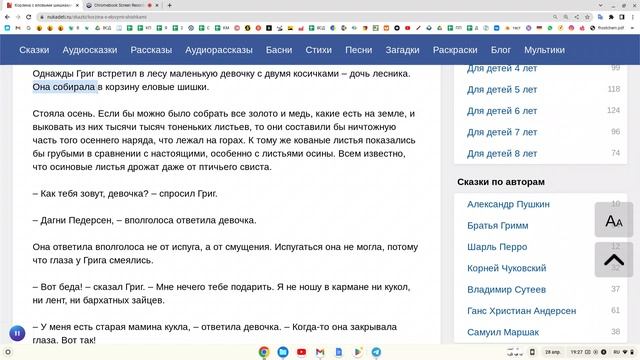640x360 pixels.
Task: Open fairy tales by Александр Пушкин
Action: click(508, 204)
